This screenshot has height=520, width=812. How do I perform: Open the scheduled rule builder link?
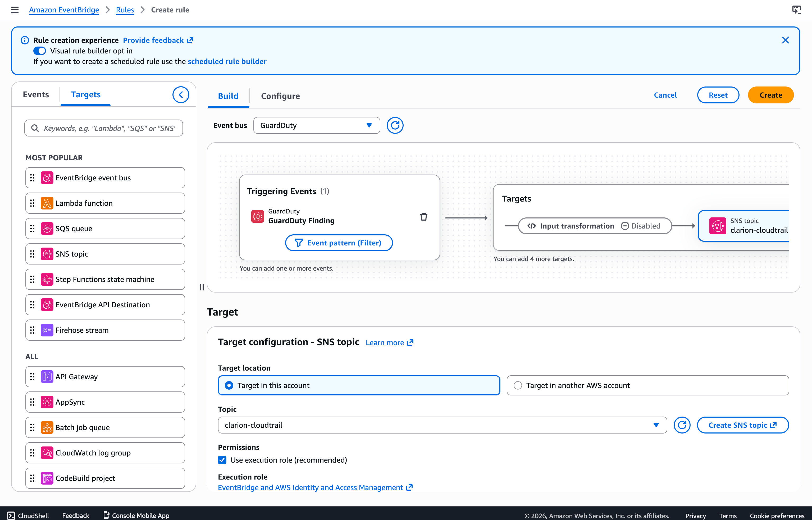(227, 61)
